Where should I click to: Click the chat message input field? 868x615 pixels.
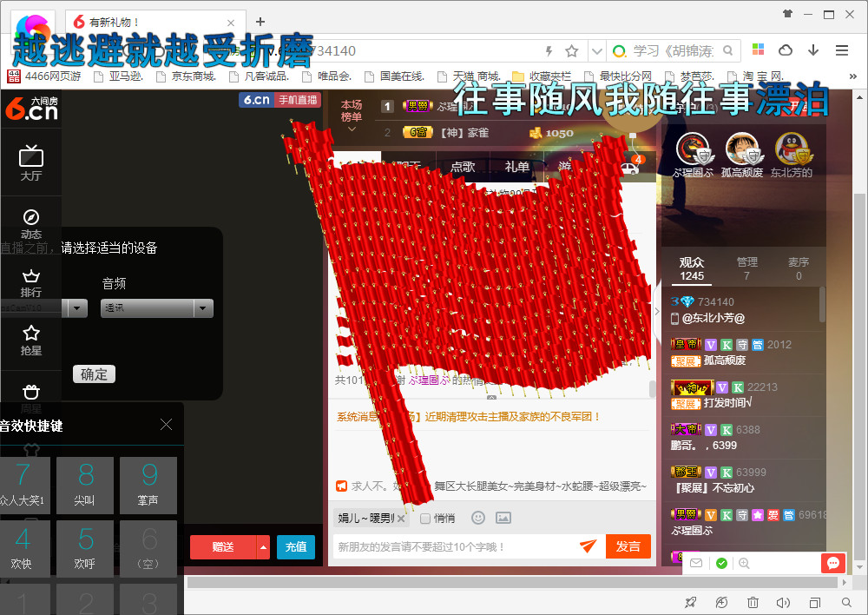pos(454,547)
